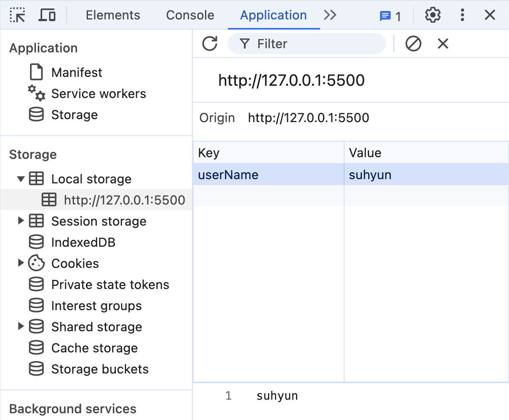Refresh the storage table

pos(210,44)
